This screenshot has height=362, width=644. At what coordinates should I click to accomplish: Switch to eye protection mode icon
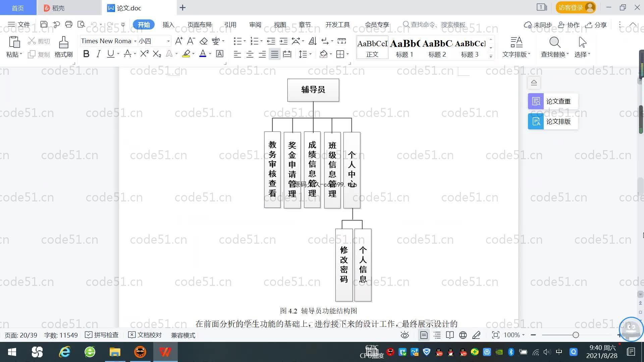point(405,335)
